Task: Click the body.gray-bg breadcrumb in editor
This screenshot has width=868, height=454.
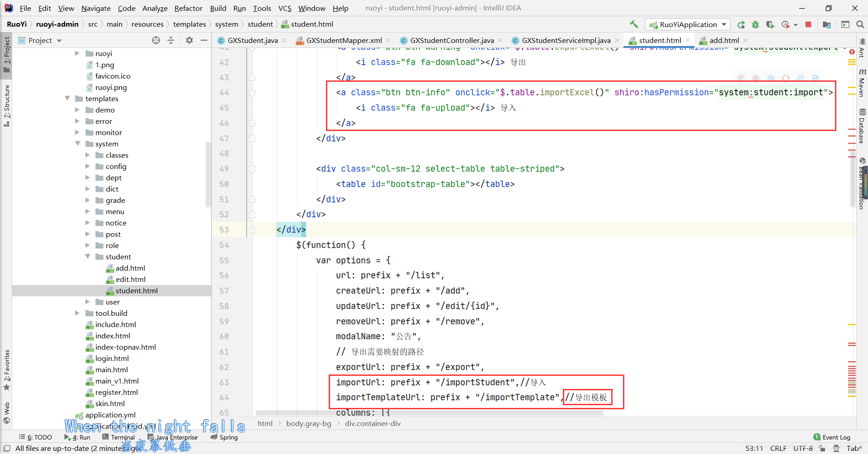Action: pos(309,424)
